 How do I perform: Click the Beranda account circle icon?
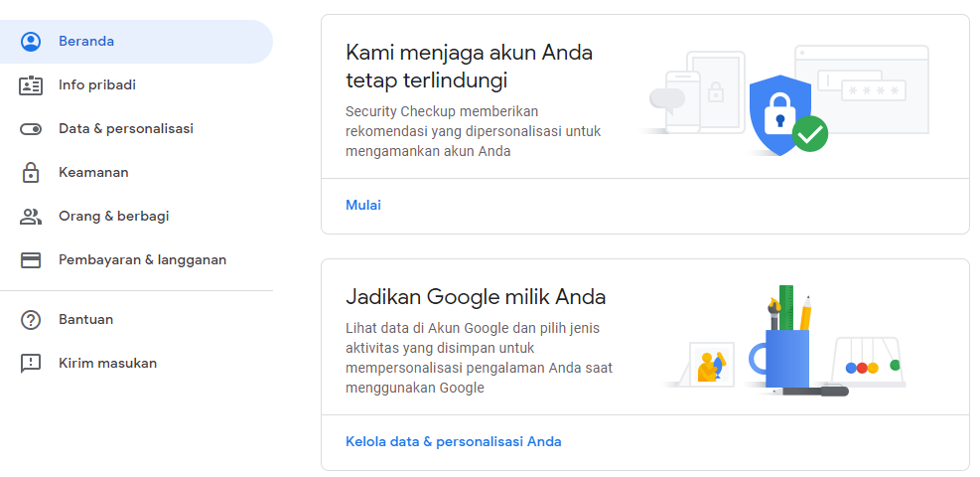point(31,42)
